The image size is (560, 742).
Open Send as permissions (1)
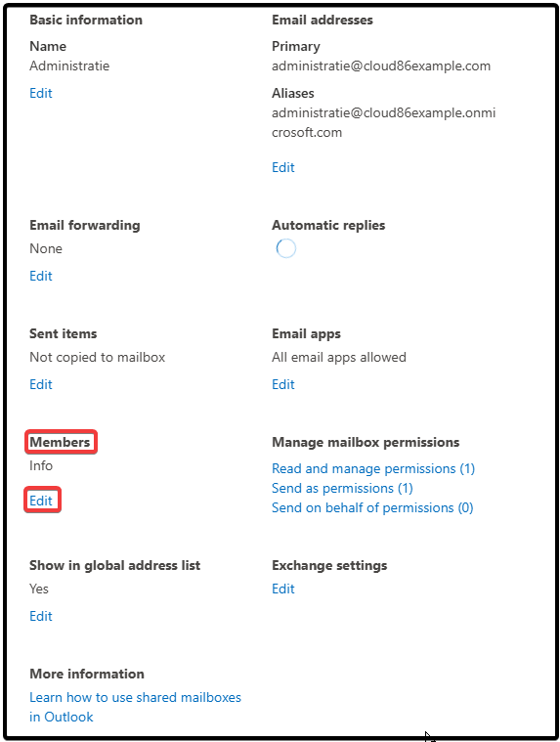pyautogui.click(x=342, y=488)
